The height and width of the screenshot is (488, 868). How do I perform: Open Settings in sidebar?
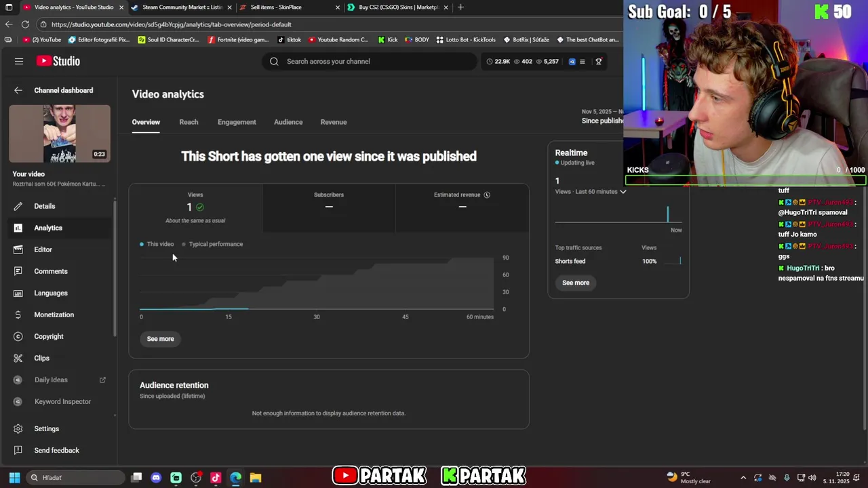coord(60,428)
